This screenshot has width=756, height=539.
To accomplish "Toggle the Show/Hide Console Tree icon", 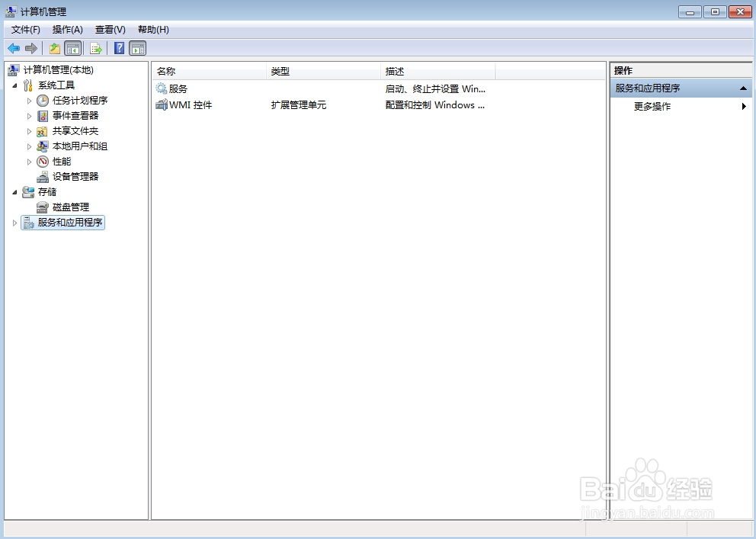I will (73, 48).
